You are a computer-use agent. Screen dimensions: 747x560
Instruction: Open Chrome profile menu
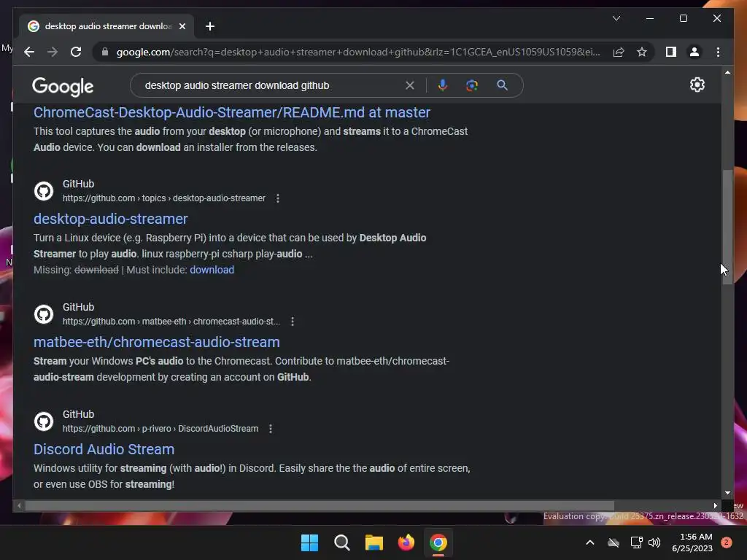(694, 52)
